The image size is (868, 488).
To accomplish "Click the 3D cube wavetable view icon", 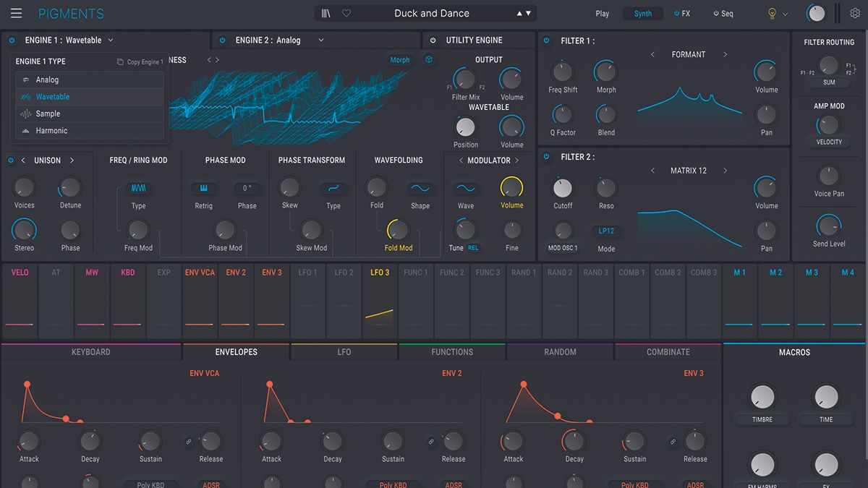I will click(429, 60).
